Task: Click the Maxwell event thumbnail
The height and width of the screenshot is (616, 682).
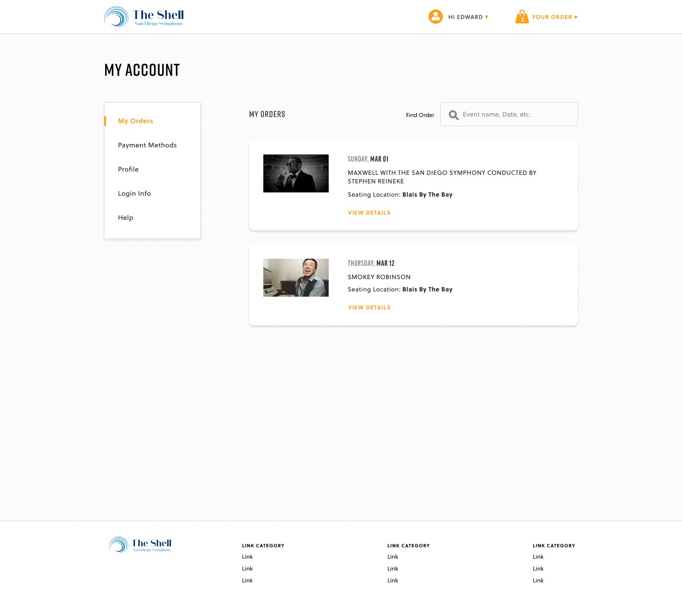Action: [296, 173]
